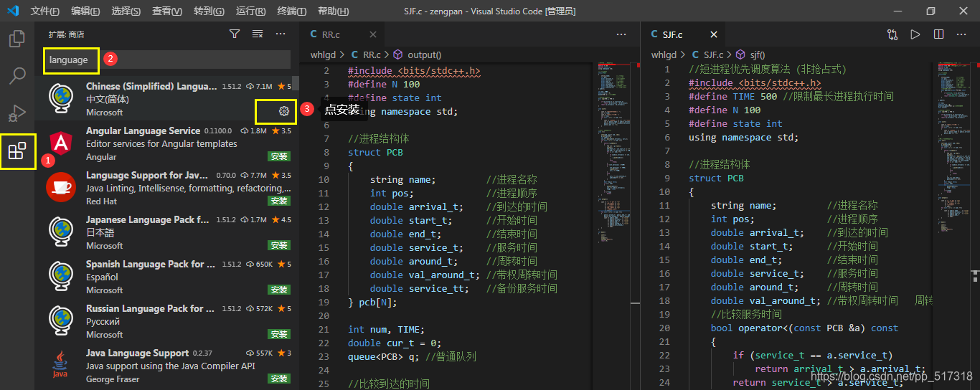Install the Spanish Language Pack

279,290
